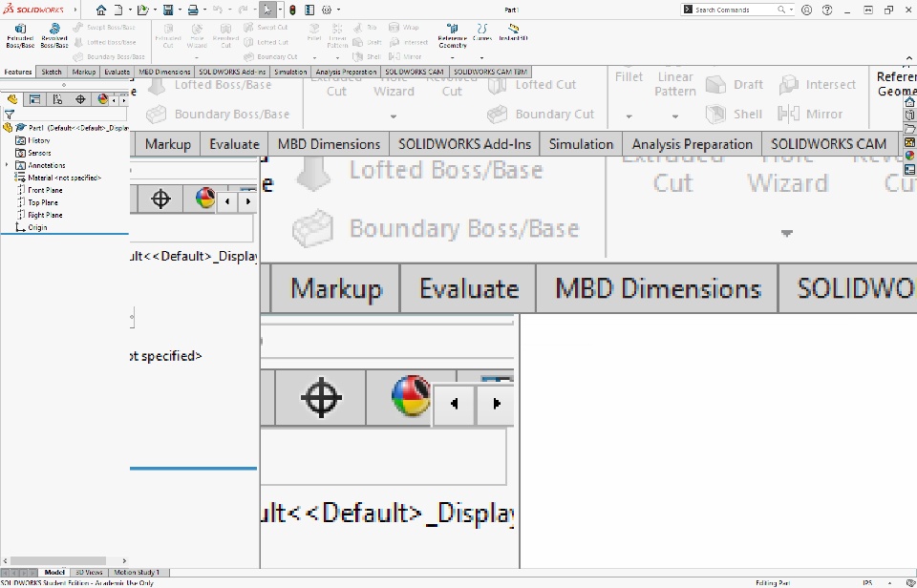Create a new document with the New icon
This screenshot has width=917, height=588.
click(x=118, y=10)
